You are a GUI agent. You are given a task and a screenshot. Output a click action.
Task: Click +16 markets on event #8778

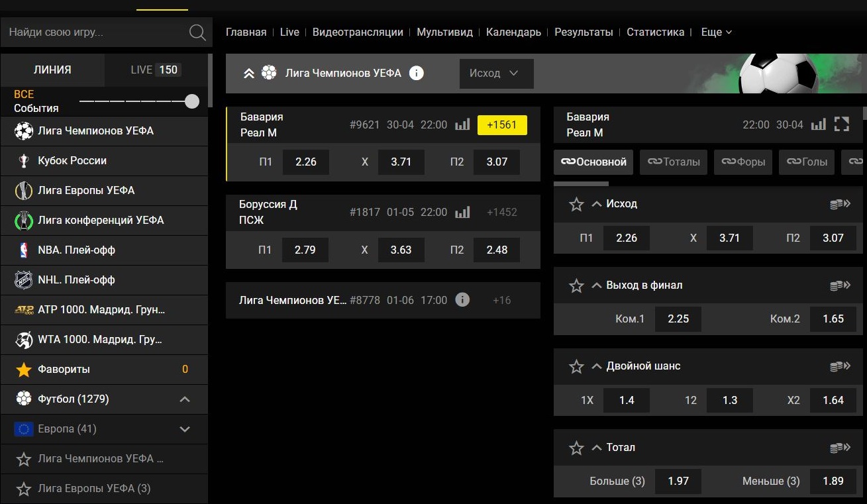point(502,300)
